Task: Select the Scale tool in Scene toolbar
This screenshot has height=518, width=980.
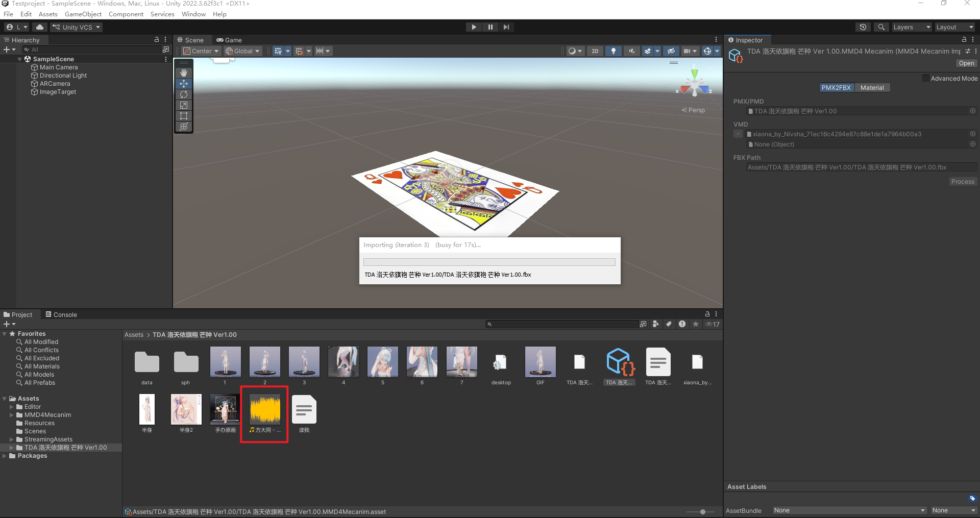Action: pyautogui.click(x=184, y=105)
